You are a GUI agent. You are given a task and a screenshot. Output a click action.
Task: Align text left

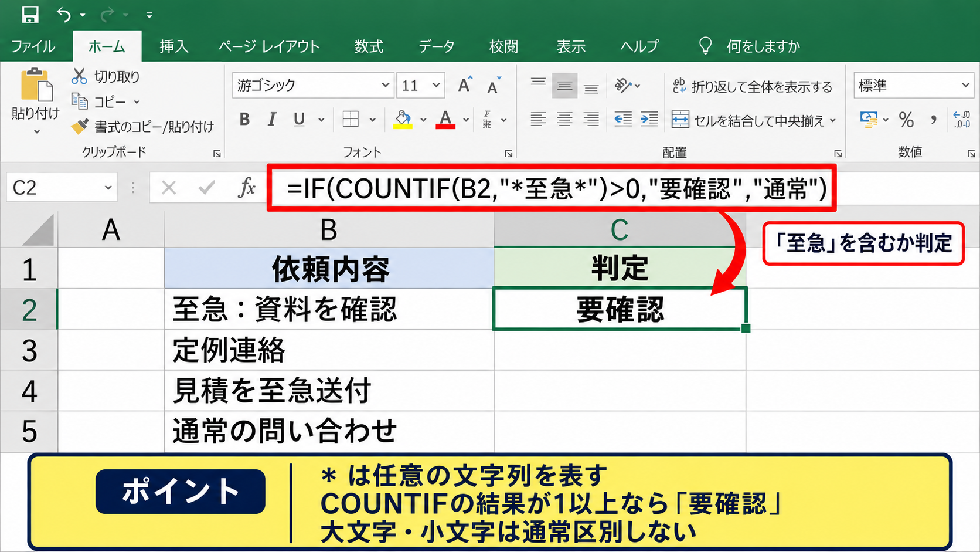point(538,120)
